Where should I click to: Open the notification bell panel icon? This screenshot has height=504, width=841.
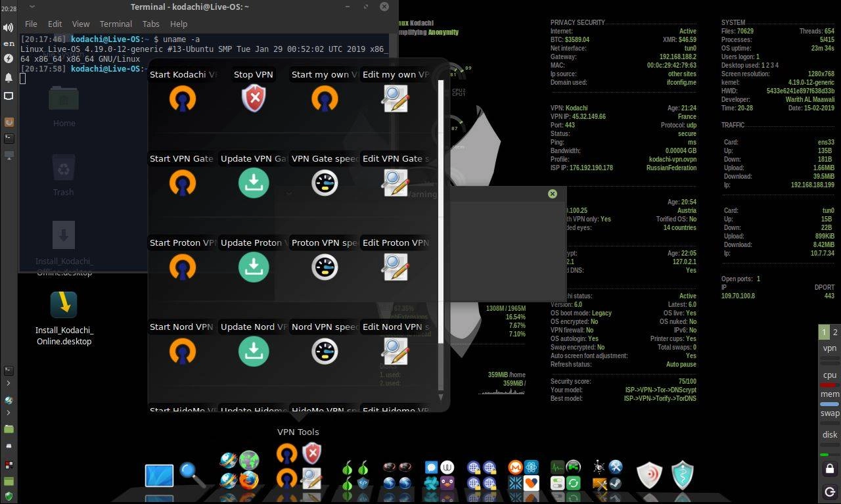click(9, 77)
